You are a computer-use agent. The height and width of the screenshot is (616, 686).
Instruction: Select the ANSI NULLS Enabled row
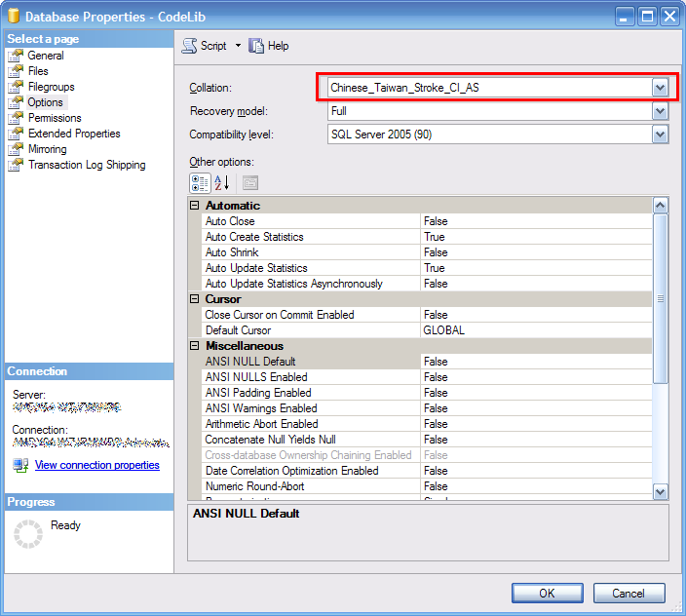click(x=427, y=377)
